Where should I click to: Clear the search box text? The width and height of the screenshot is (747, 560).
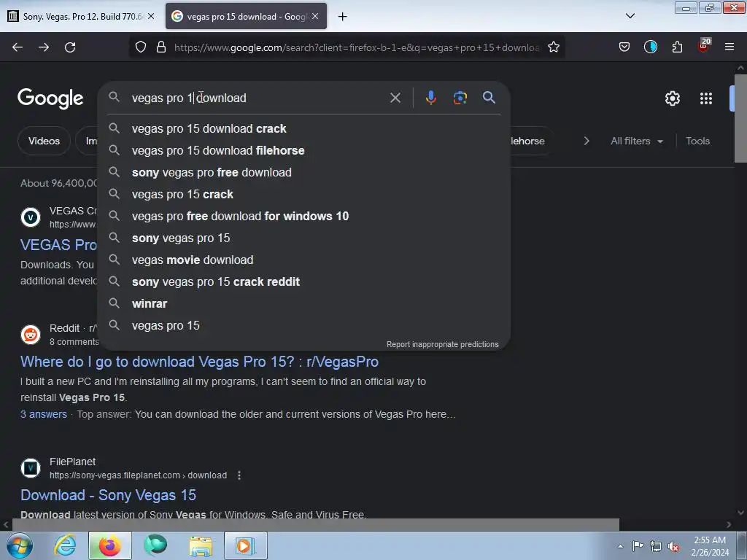(395, 98)
